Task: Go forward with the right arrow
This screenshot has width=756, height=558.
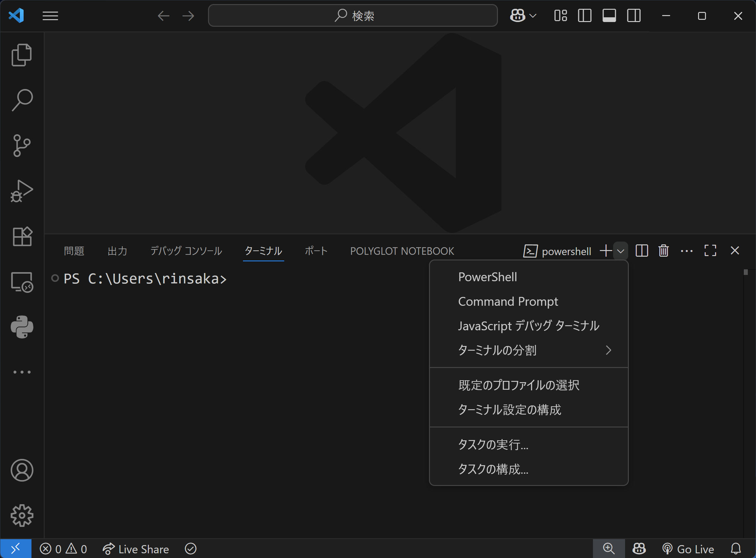Action: tap(188, 16)
